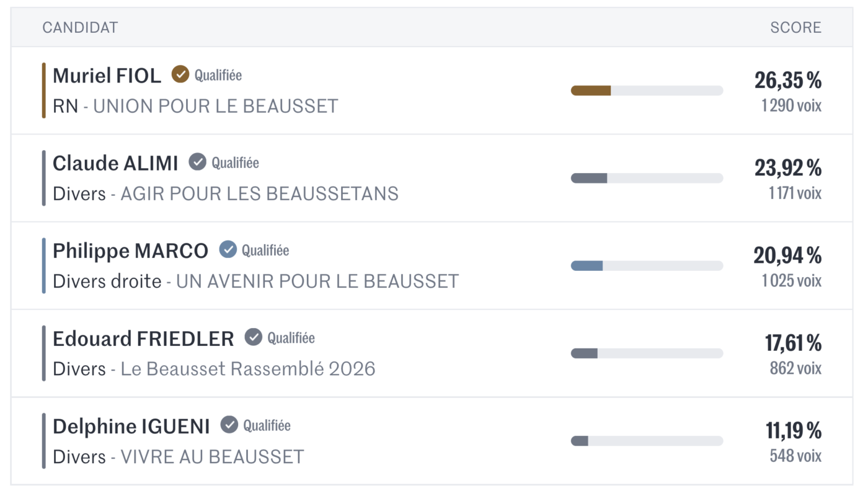
Task: Click the SCORE column header
Action: 795,27
